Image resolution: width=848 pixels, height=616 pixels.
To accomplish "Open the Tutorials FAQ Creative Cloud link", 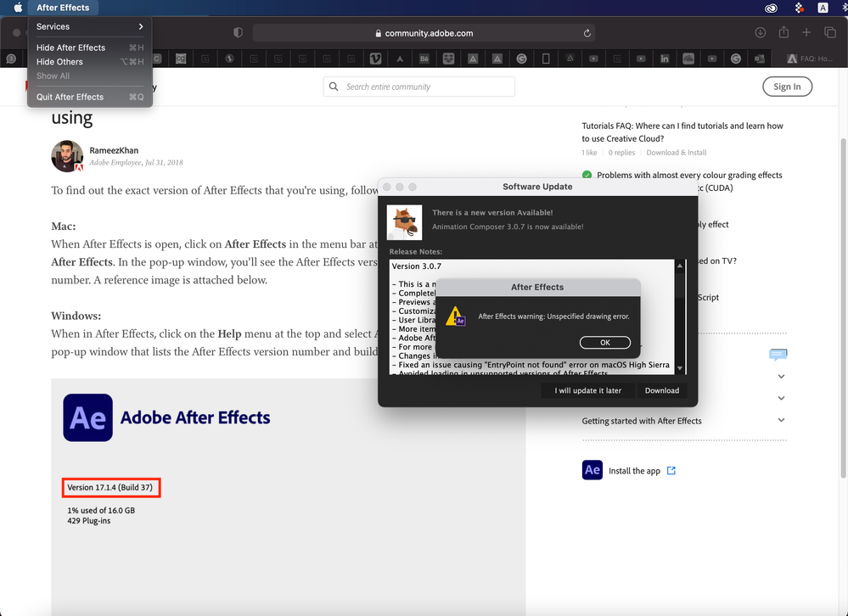I will pos(682,132).
